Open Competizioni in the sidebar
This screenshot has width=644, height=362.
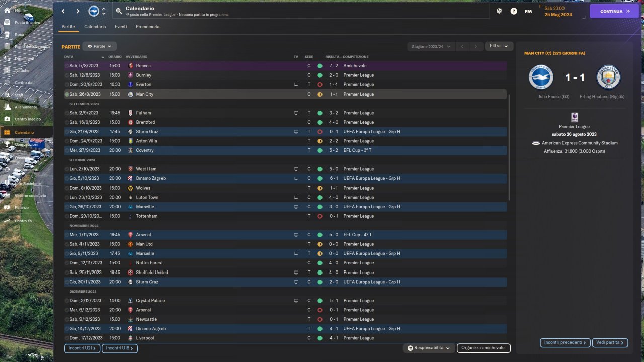[x=26, y=144]
